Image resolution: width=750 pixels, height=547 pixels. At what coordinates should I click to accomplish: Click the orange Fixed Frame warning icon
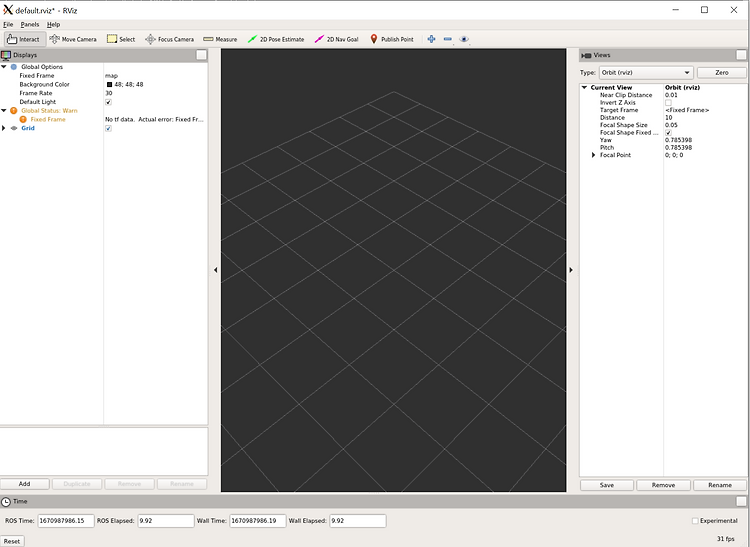(x=23, y=120)
